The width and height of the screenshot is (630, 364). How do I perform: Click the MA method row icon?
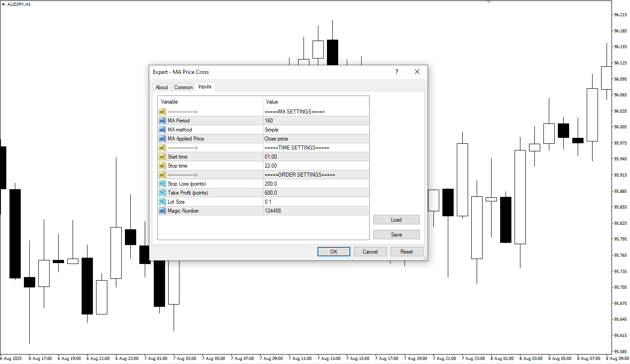[162, 130]
